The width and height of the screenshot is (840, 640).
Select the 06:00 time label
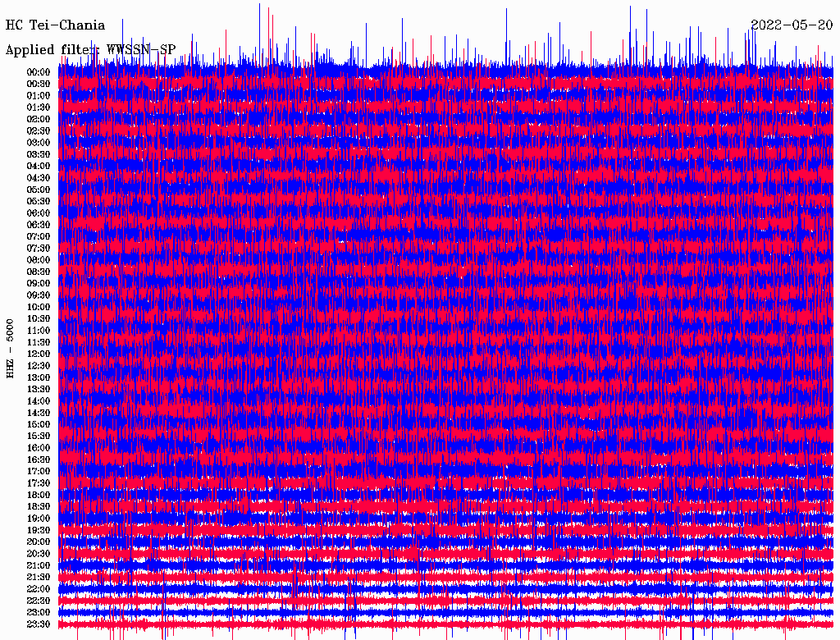tap(39, 213)
